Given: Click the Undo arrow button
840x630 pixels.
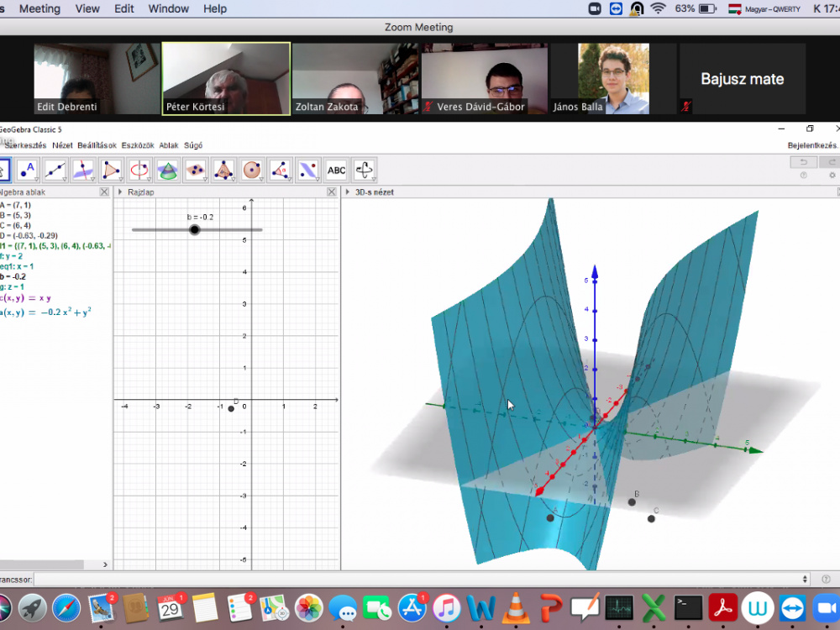Looking at the screenshot, I should (803, 162).
